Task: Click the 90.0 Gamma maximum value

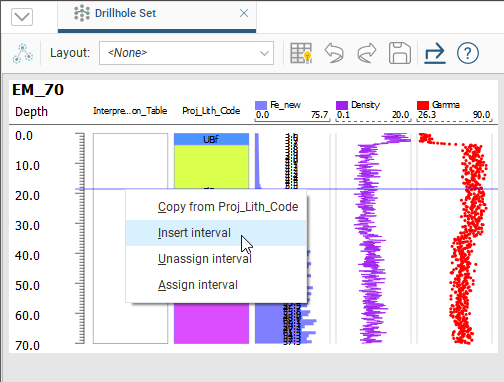Action: (x=481, y=115)
